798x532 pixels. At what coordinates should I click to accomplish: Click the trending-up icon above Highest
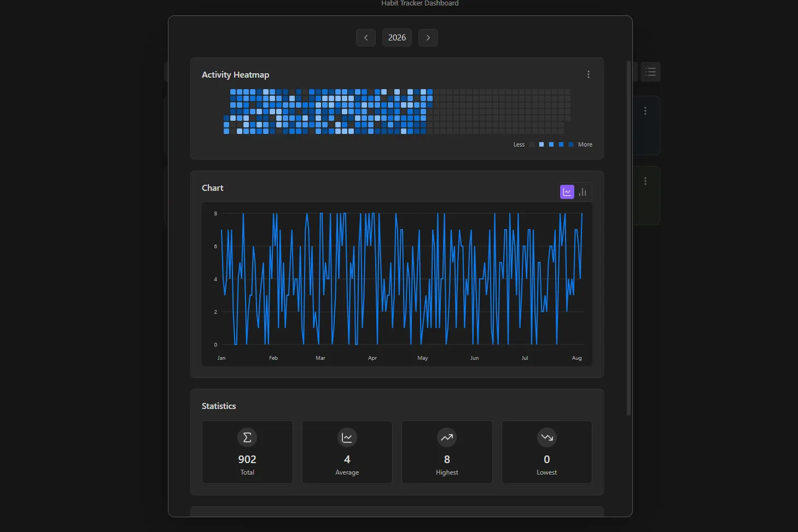click(x=447, y=437)
